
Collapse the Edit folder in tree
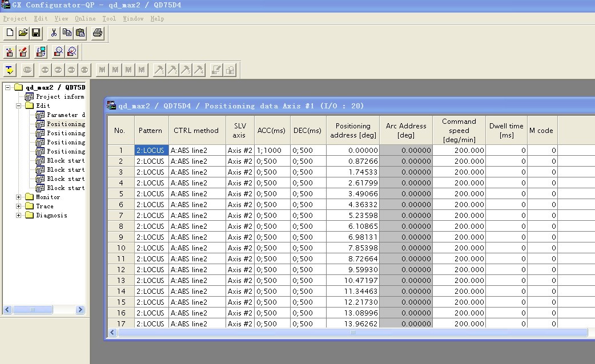(x=18, y=106)
